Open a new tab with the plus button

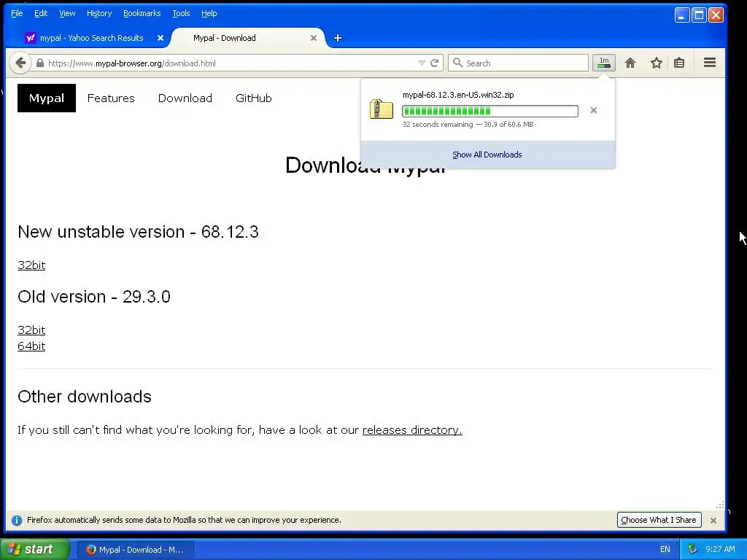click(x=338, y=38)
